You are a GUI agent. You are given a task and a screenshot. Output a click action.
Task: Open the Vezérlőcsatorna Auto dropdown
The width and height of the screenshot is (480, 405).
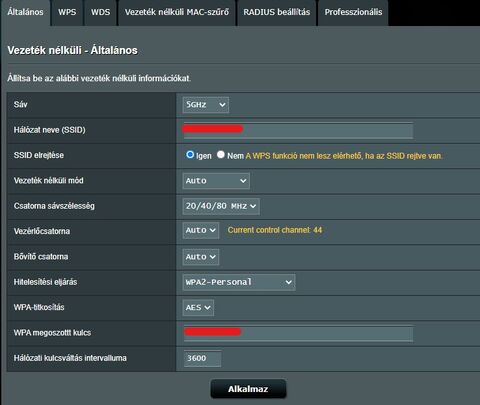[x=201, y=230]
